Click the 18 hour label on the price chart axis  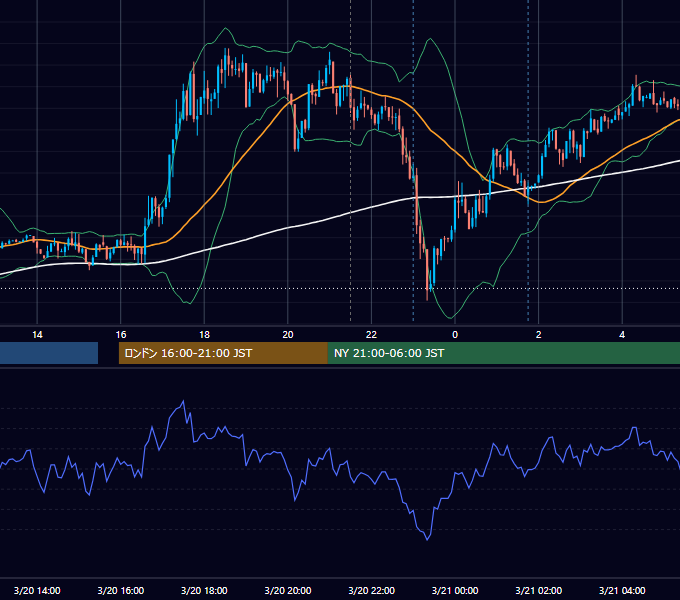pos(204,335)
